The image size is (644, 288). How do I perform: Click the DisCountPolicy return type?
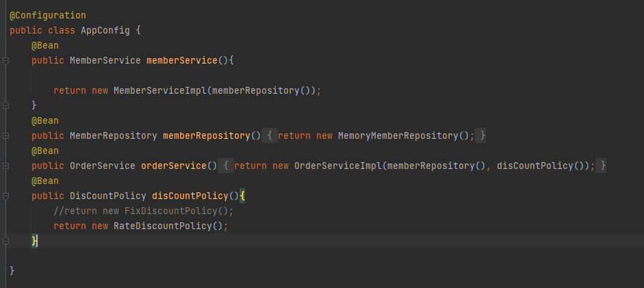click(x=108, y=196)
